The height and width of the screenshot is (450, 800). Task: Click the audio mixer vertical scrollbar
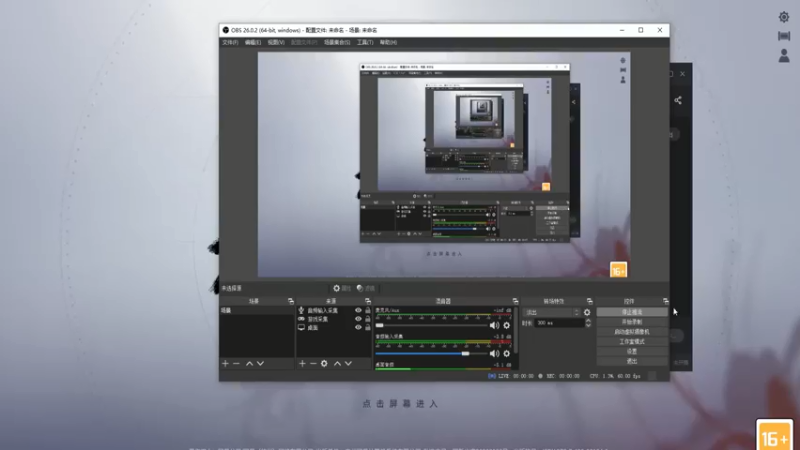point(516,331)
